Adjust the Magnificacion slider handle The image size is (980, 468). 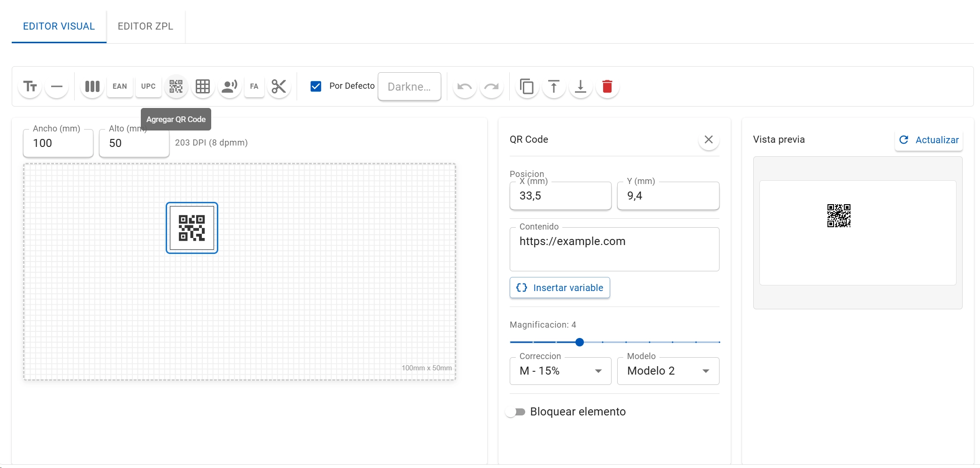click(580, 342)
